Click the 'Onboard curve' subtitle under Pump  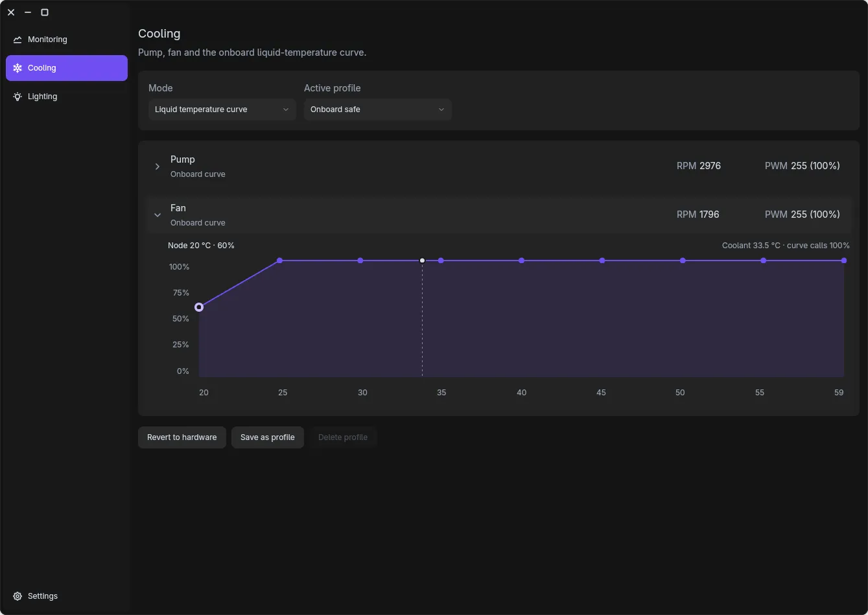[x=198, y=174]
